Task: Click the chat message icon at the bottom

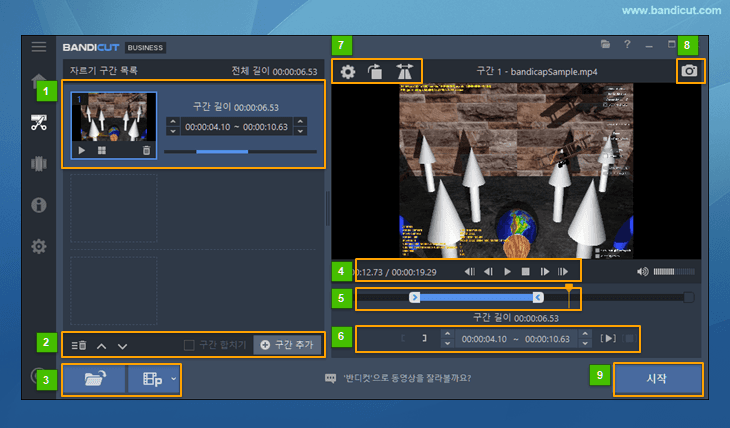Action: point(331,378)
